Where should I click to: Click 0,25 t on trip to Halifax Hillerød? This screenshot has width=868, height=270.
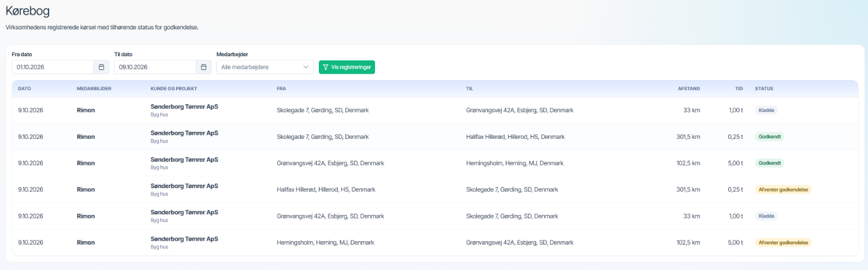(x=735, y=137)
